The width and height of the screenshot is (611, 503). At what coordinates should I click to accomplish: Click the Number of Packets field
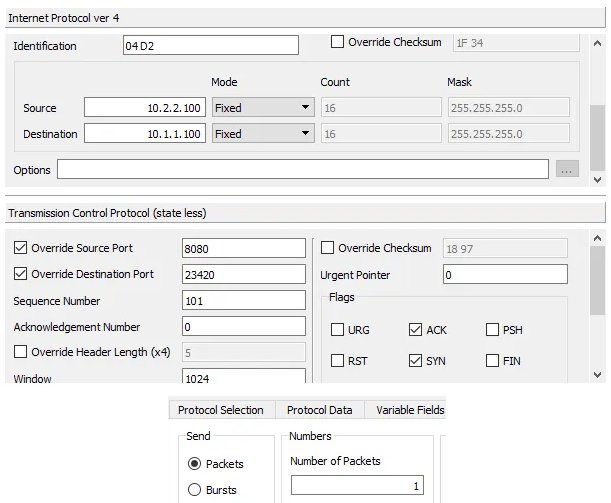click(x=357, y=485)
